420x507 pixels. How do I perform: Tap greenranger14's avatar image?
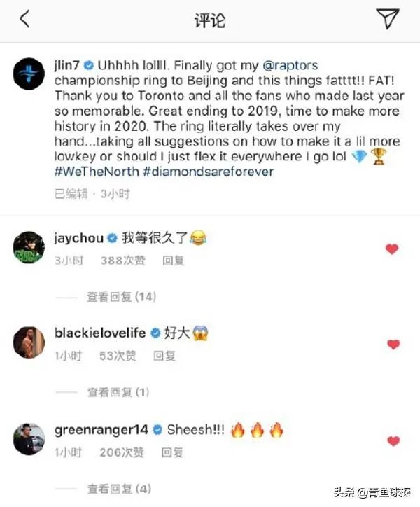[x=29, y=439]
